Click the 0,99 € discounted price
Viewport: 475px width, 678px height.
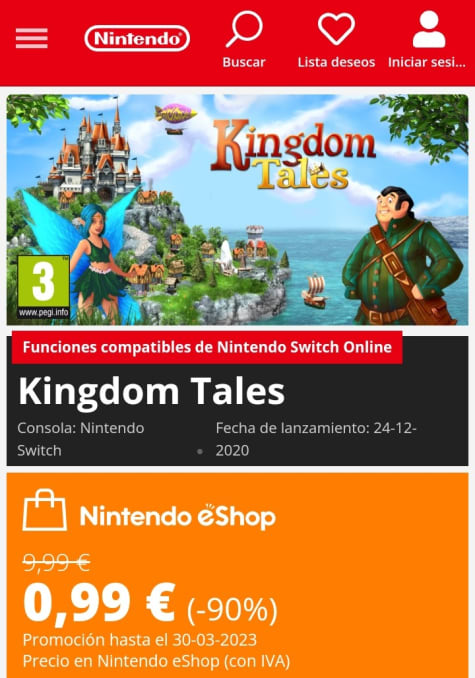99,603
